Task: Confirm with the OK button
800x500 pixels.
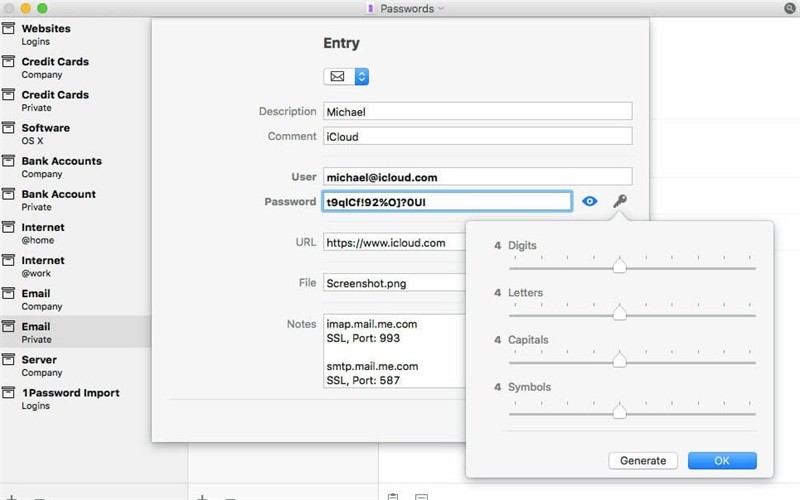Action: 722,461
